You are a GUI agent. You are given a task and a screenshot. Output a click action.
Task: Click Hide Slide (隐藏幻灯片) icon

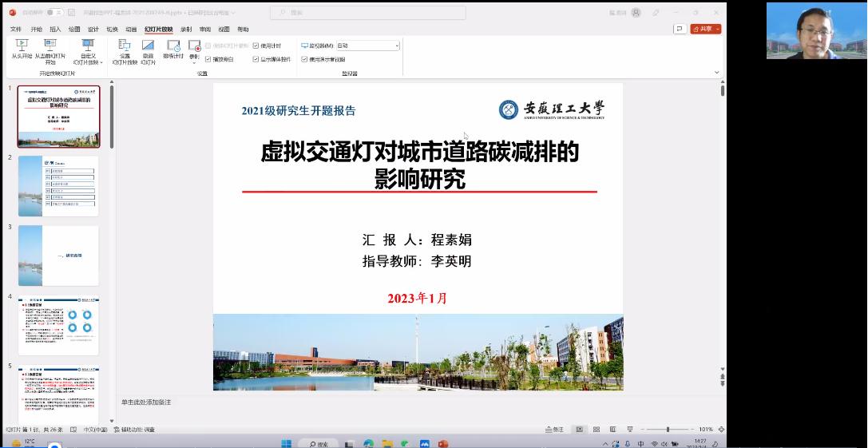pyautogui.click(x=148, y=46)
